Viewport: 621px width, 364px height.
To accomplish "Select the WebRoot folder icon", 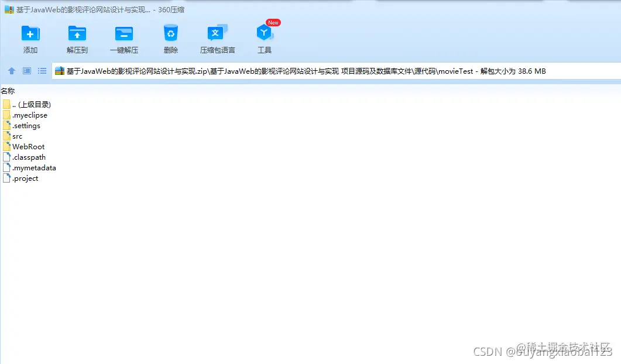I will (x=6, y=146).
